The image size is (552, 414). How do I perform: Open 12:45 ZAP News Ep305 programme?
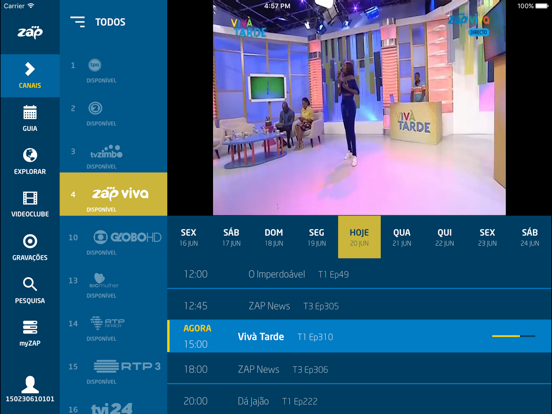pos(359,306)
